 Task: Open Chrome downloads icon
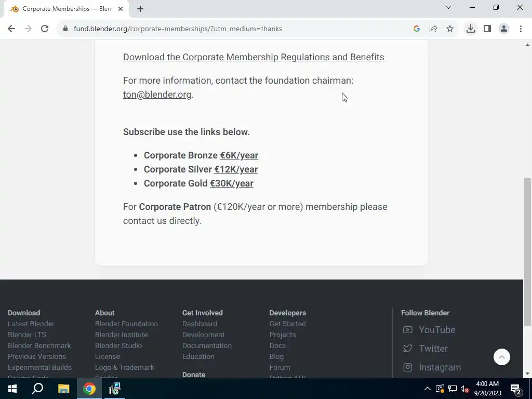[x=471, y=29]
